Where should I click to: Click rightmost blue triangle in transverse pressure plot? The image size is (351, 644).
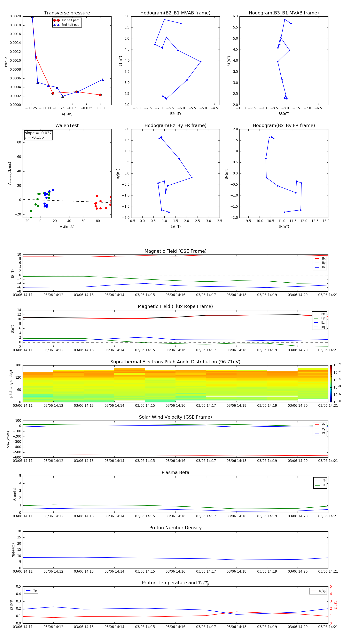tap(102, 80)
